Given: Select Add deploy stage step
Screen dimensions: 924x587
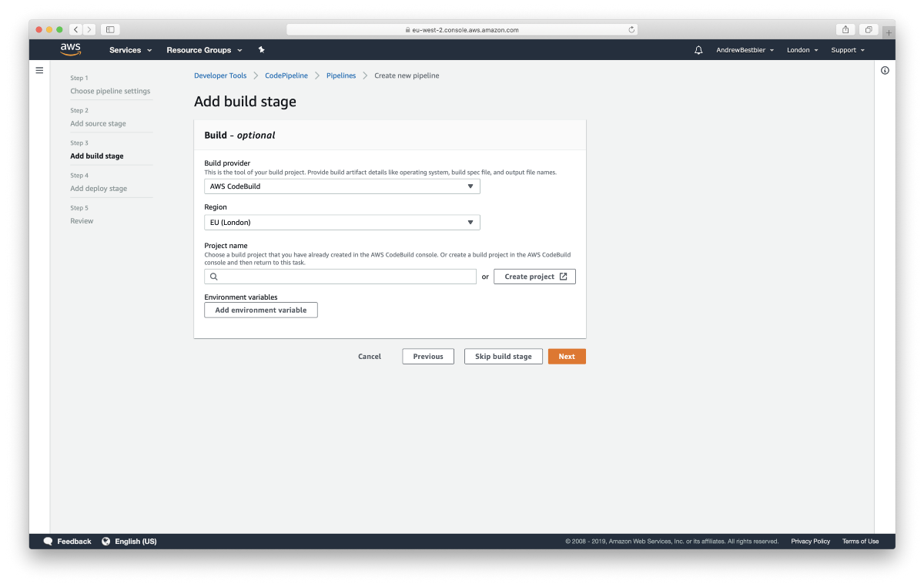Looking at the screenshot, I should [99, 188].
